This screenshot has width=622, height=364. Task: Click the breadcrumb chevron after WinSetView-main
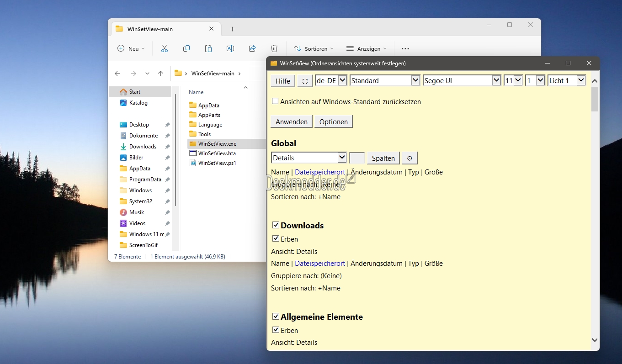pyautogui.click(x=239, y=74)
